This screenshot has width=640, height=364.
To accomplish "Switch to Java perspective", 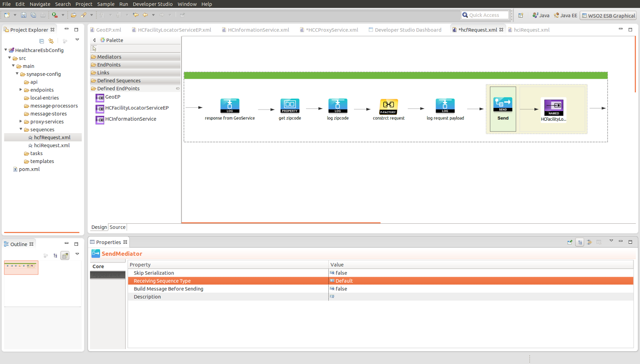I will (x=541, y=16).
